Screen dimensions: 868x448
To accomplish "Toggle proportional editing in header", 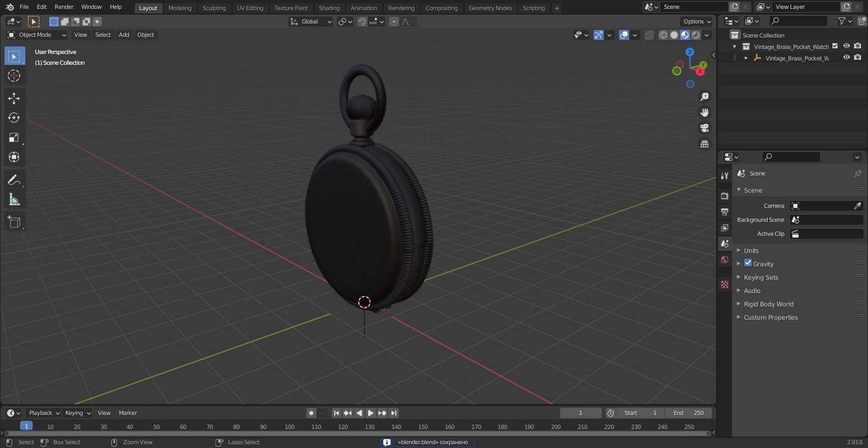I will [x=394, y=22].
